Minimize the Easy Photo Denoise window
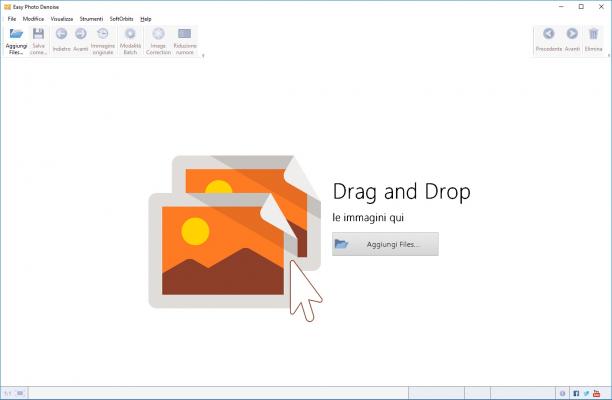The width and height of the screenshot is (612, 400). tap(561, 7)
